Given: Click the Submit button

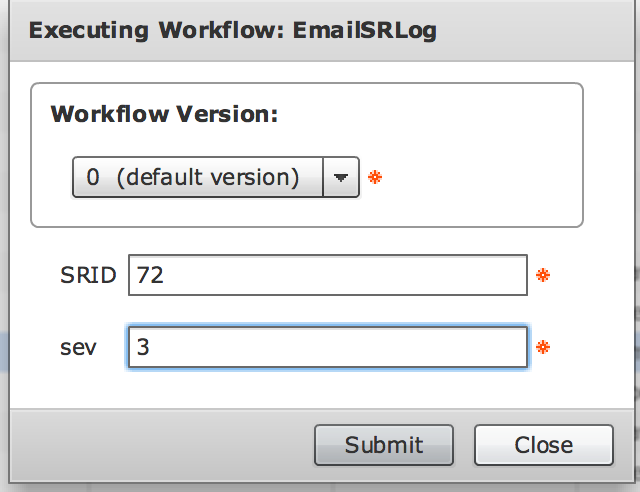Looking at the screenshot, I should pos(384,445).
